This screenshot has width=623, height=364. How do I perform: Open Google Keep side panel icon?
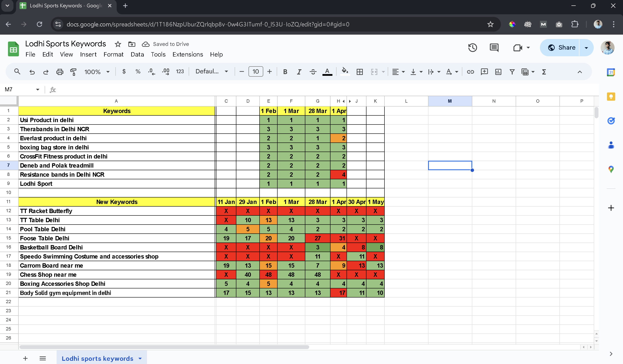click(x=611, y=97)
